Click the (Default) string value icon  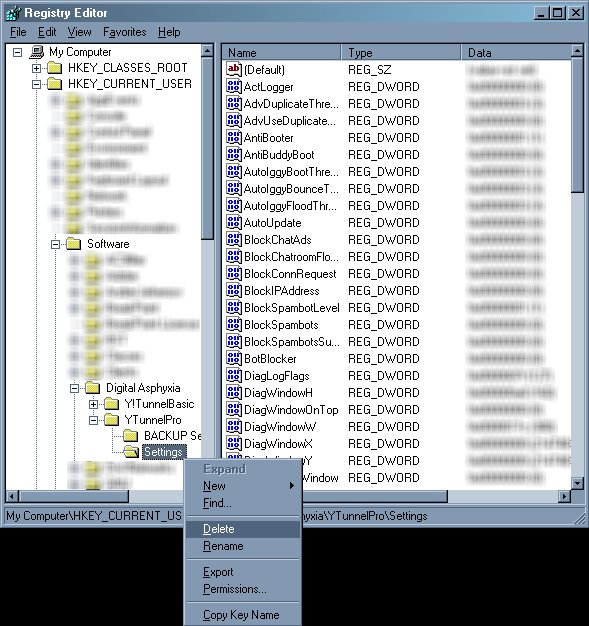coord(234,69)
